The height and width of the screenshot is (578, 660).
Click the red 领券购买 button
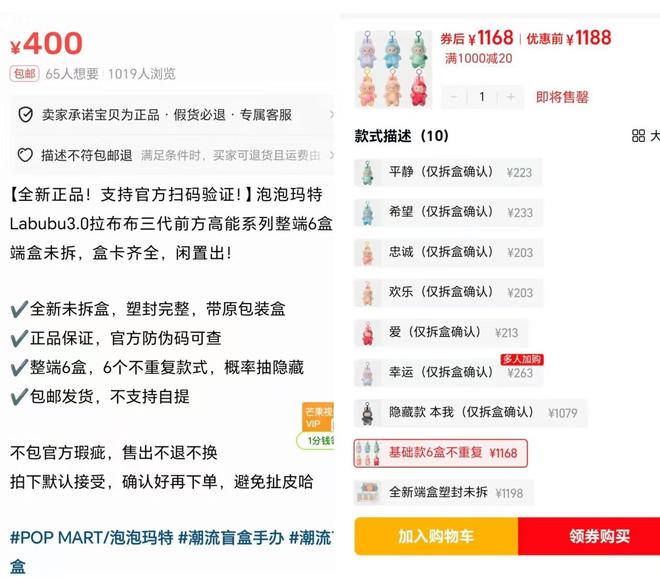tap(589, 536)
